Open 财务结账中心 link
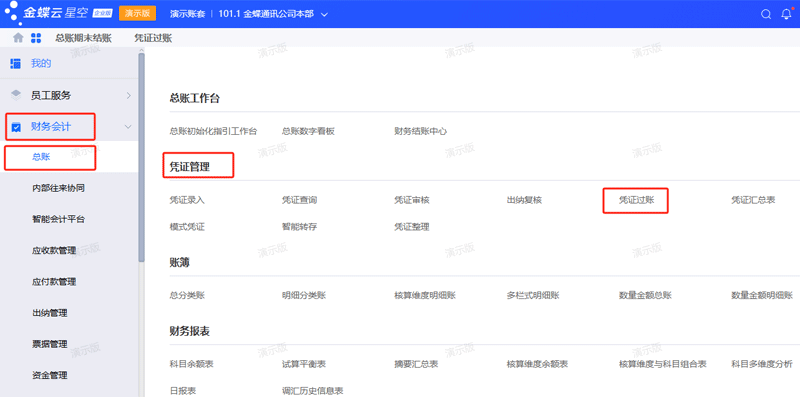 tap(420, 131)
